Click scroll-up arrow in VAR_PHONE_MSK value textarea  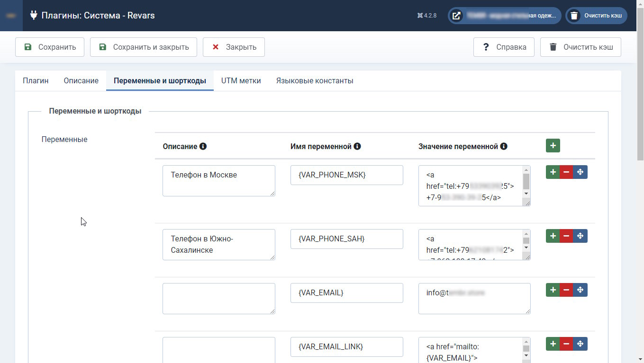[526, 170]
